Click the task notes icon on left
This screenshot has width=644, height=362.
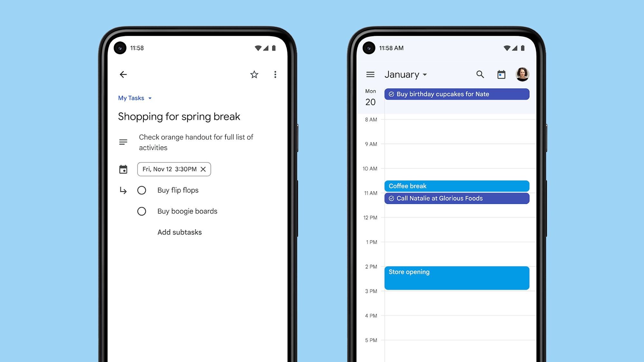[x=123, y=142]
